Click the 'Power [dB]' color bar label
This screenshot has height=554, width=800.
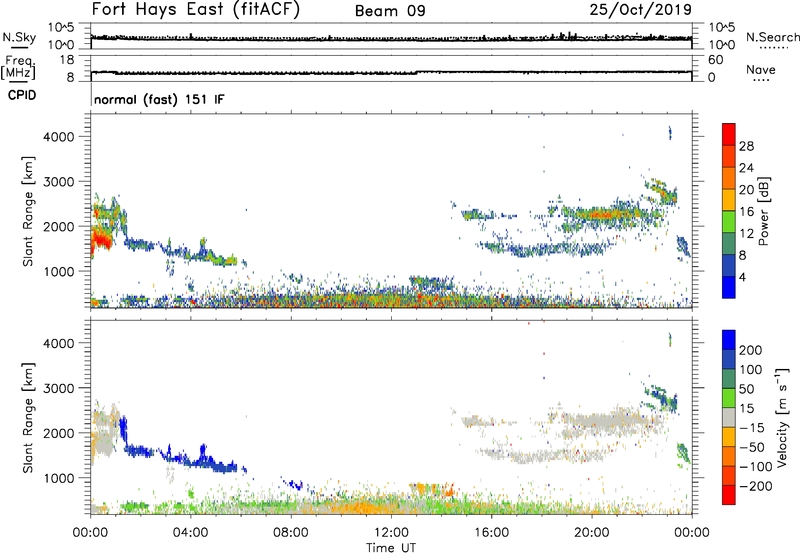coord(763,211)
